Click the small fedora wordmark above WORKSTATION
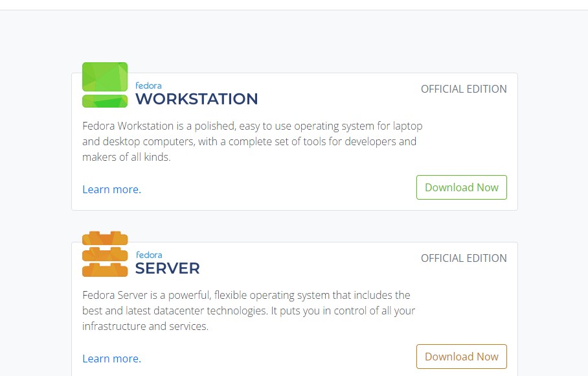The width and height of the screenshot is (588, 376). coord(148,86)
